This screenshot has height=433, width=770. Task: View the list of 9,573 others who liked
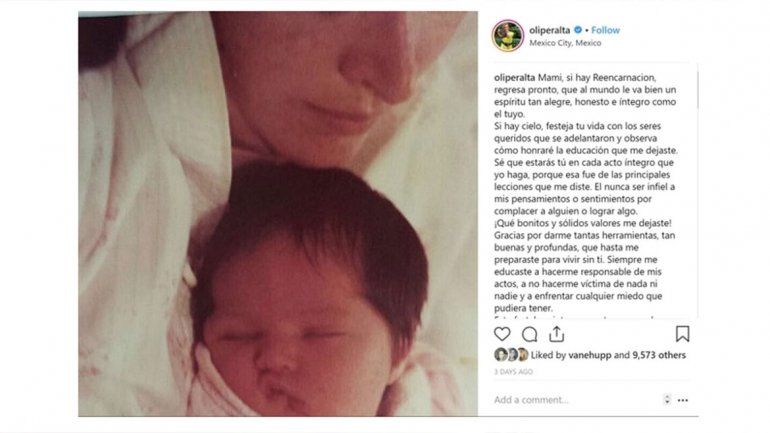click(x=659, y=355)
